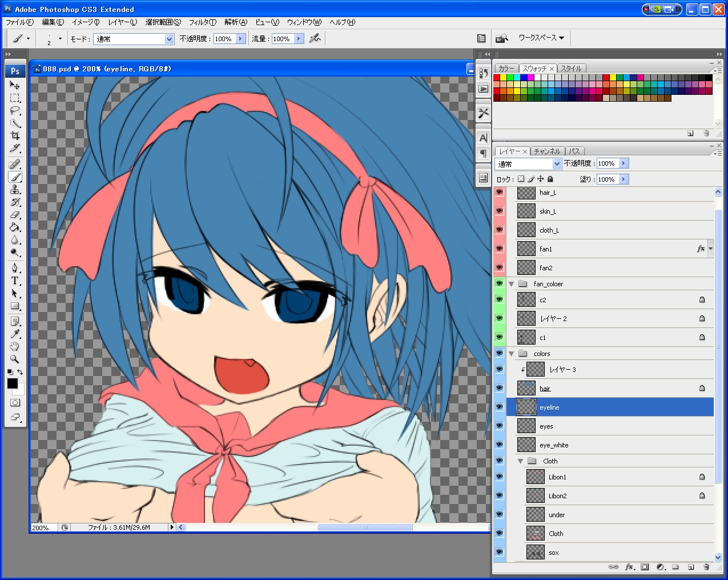Click layers panel scroll down arrow

tap(718, 557)
